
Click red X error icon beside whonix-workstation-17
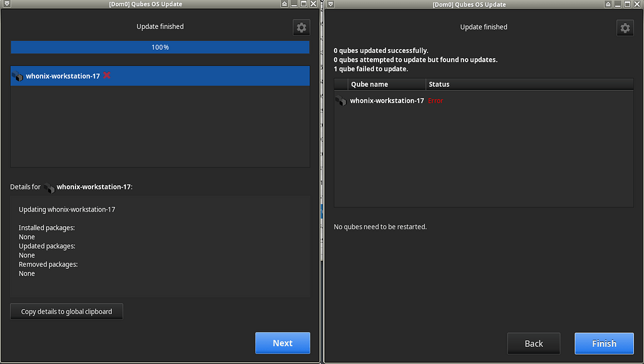(107, 76)
